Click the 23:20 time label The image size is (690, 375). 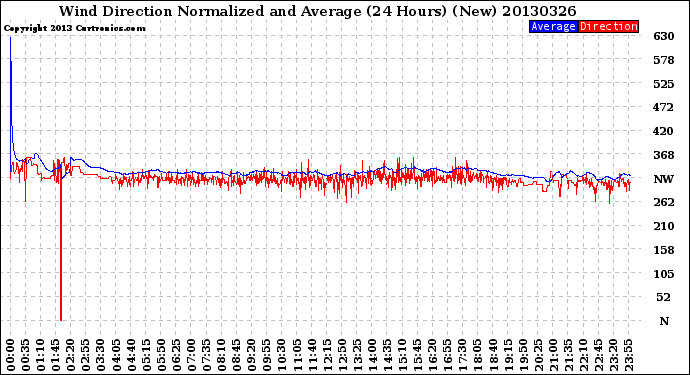pyautogui.click(x=613, y=355)
